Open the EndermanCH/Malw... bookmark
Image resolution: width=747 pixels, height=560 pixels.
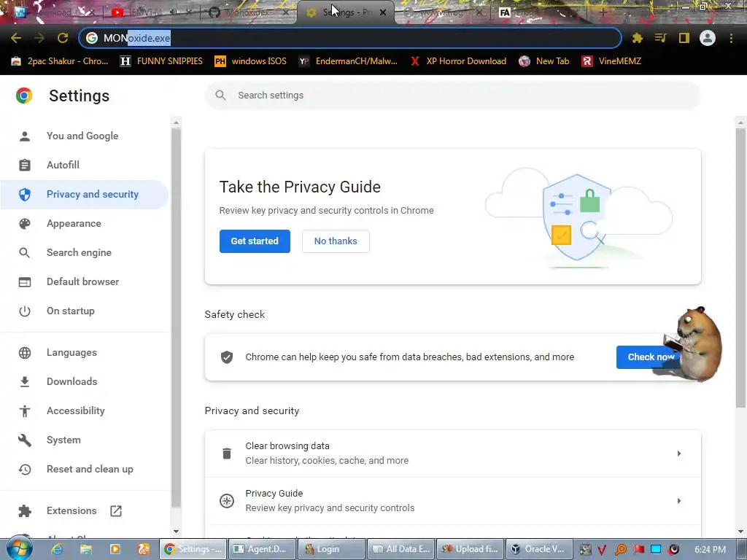click(x=348, y=61)
